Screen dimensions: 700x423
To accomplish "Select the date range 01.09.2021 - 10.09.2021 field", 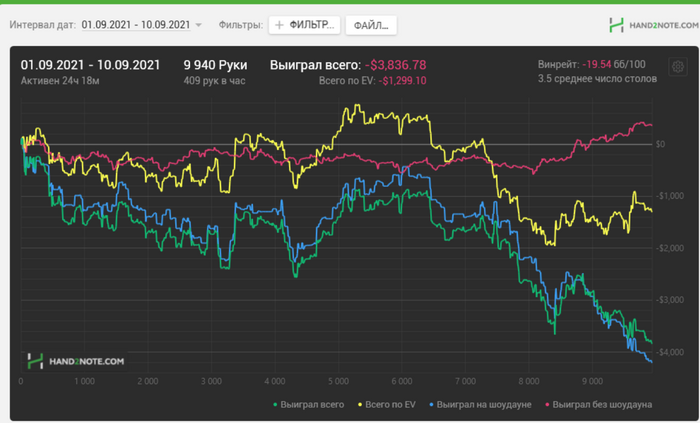I will pos(136,25).
